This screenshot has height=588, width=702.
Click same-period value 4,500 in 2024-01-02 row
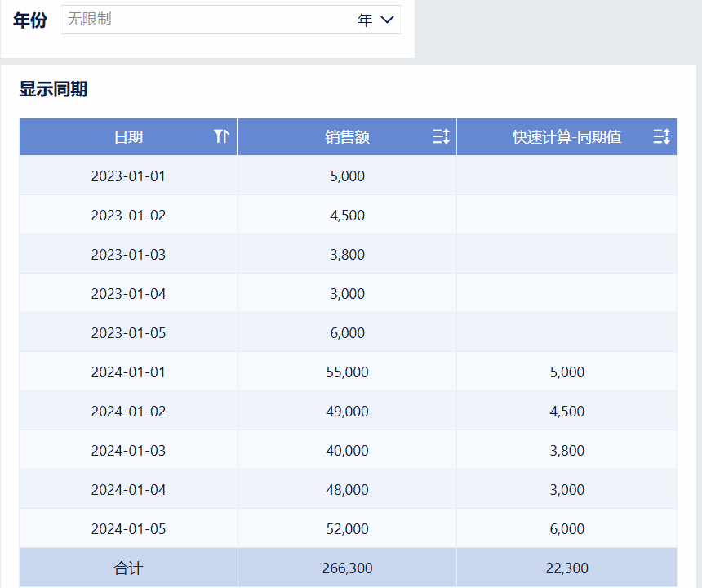566,411
